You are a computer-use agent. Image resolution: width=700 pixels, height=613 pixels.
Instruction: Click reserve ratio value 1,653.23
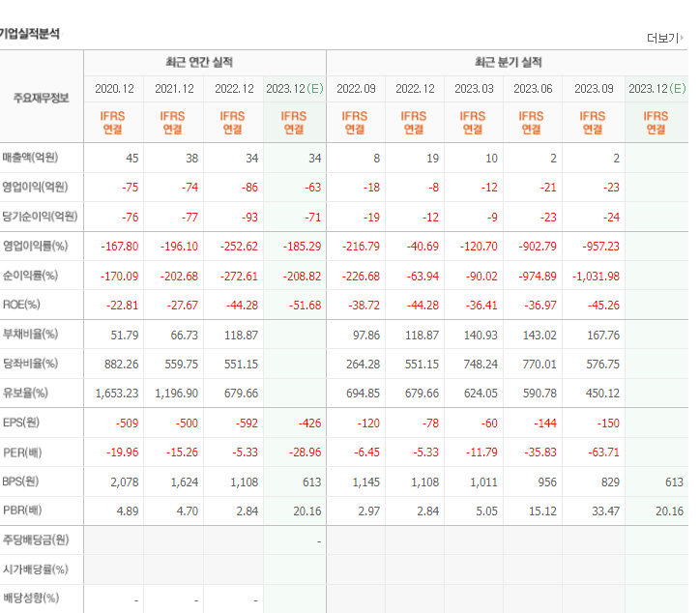(117, 394)
